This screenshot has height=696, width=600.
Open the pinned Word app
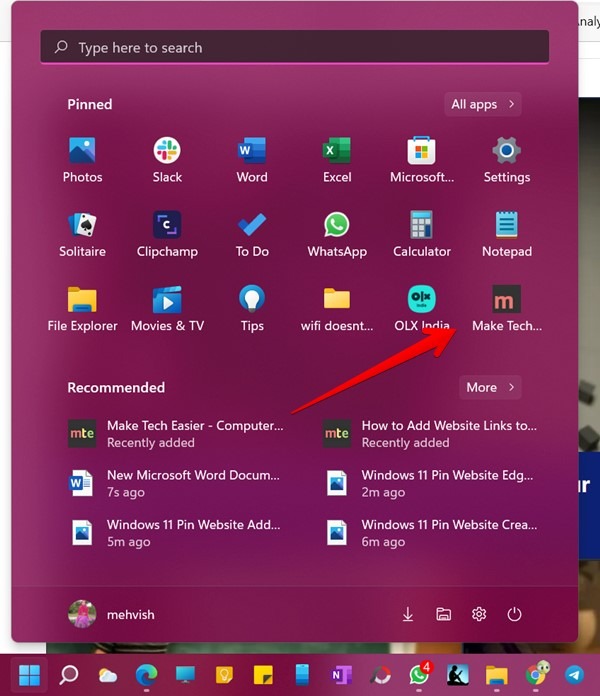coord(252,160)
